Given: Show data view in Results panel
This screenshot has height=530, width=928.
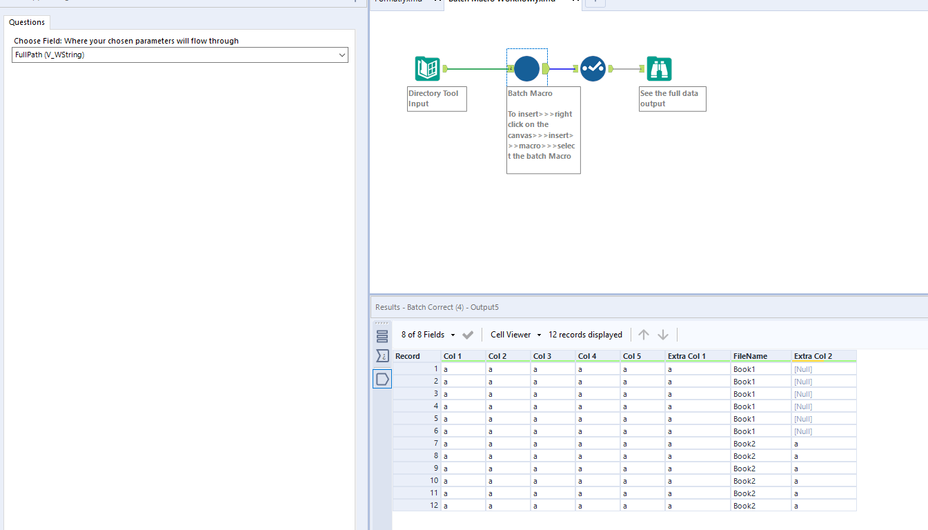Looking at the screenshot, I should 382,379.
